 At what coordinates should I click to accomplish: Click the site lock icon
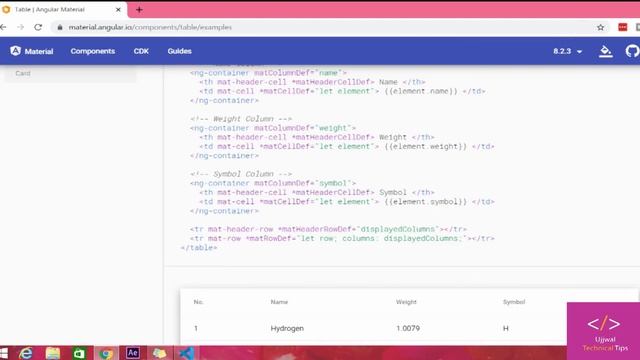click(x=60, y=27)
